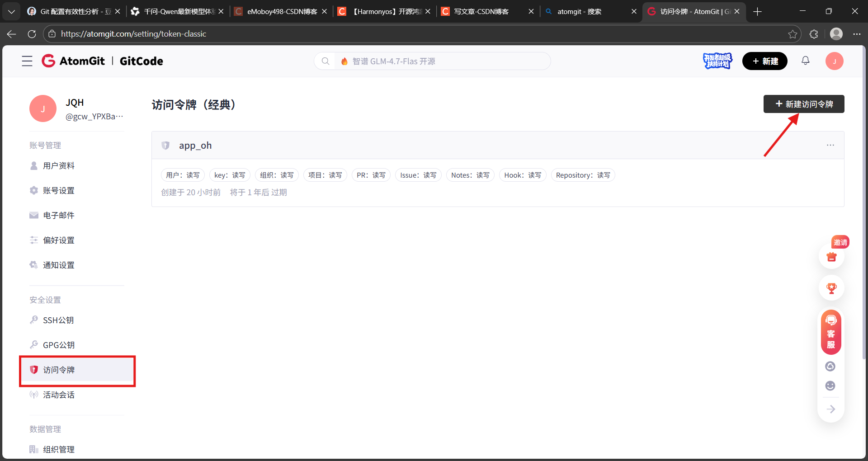Click the 用户: 读写 permission tag
The width and height of the screenshot is (868, 461).
183,175
